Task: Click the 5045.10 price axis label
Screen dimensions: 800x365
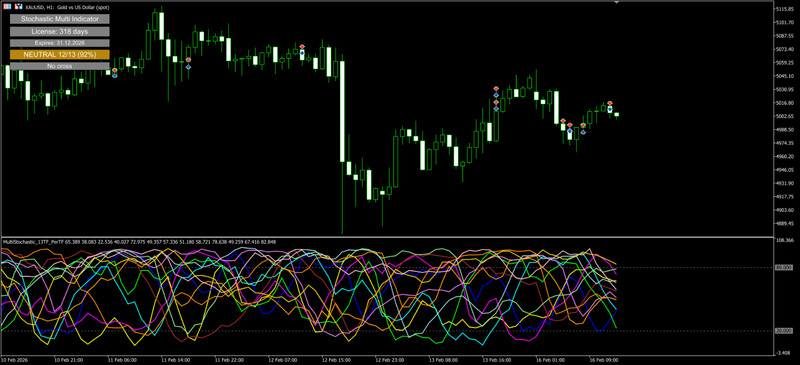Action: coord(785,77)
